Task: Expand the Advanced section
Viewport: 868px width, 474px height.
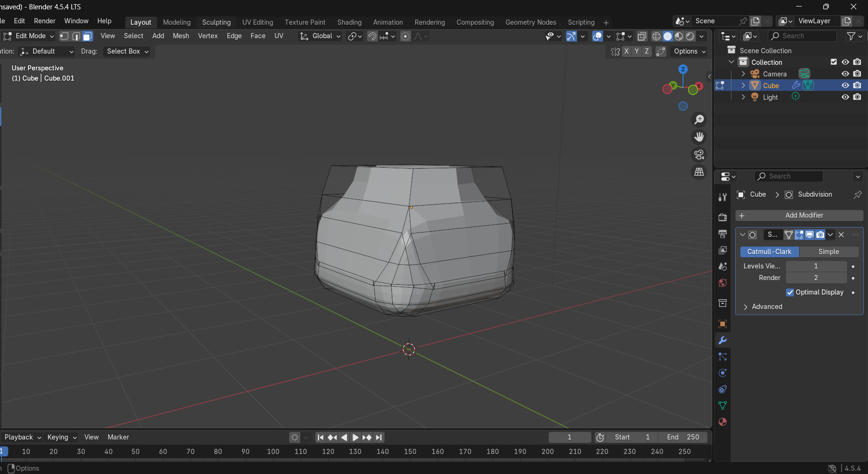Action: [x=766, y=307]
